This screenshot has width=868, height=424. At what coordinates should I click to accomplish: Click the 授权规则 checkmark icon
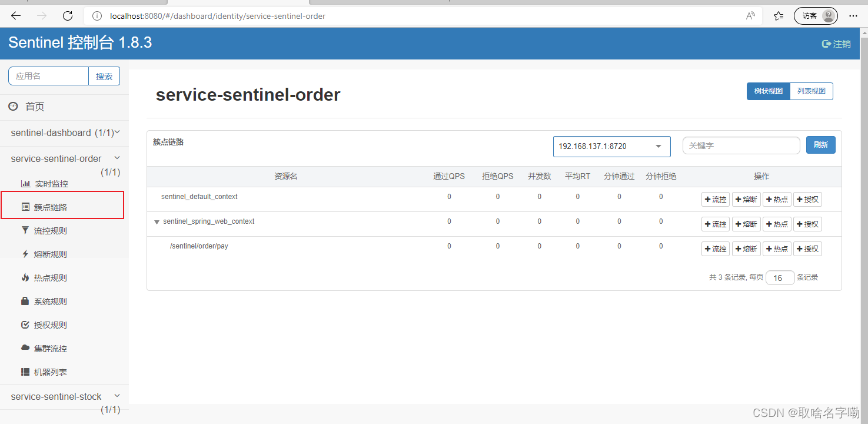(x=25, y=324)
